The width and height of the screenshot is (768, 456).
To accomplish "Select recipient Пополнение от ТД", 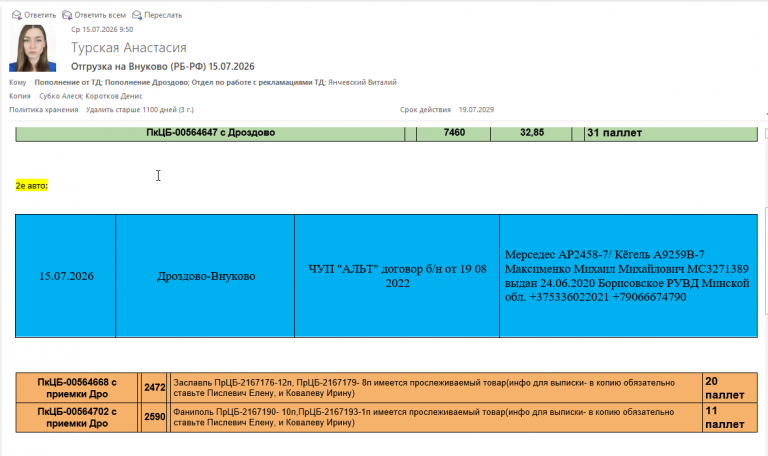I will (x=68, y=82).
